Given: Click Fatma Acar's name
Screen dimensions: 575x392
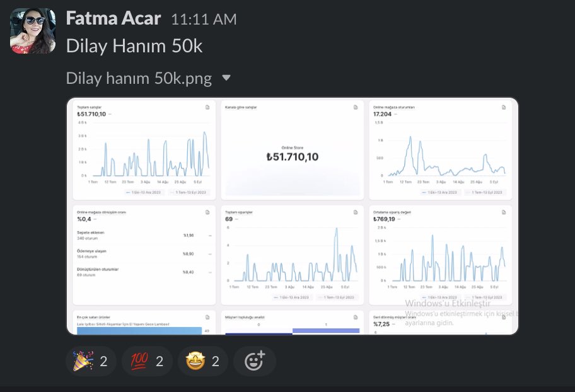Looking at the screenshot, I should click(113, 18).
